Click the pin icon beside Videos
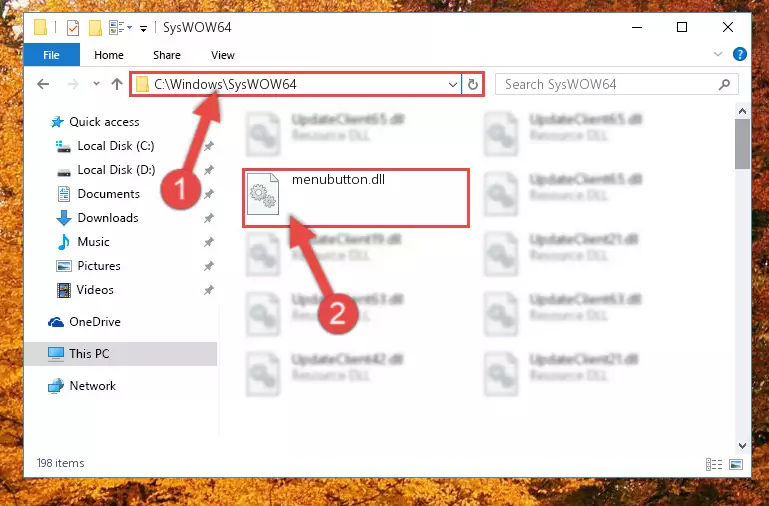Image resolution: width=769 pixels, height=506 pixels. (x=209, y=290)
